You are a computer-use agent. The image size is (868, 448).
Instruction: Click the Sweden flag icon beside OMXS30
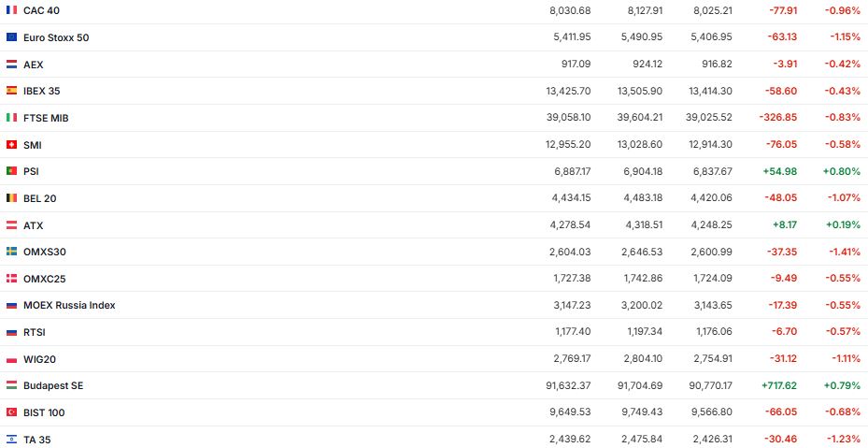[x=11, y=252]
